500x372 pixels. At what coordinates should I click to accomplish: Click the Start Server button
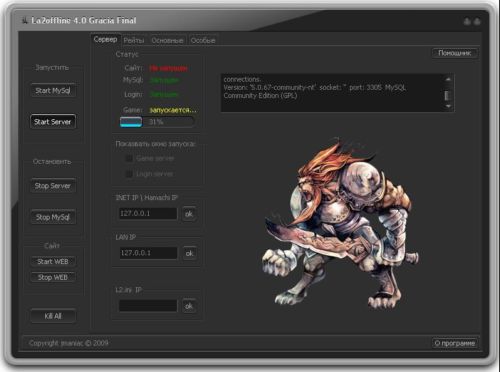53,122
